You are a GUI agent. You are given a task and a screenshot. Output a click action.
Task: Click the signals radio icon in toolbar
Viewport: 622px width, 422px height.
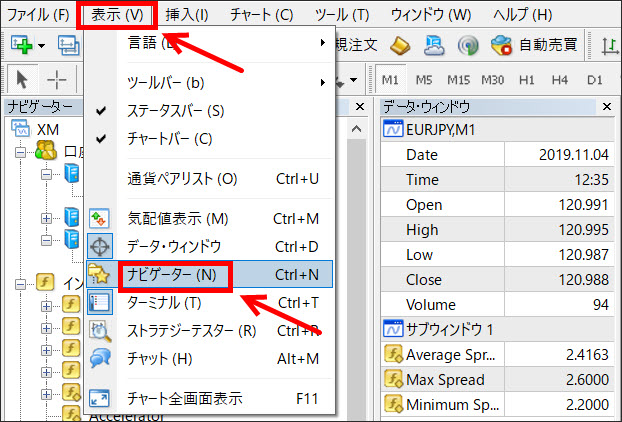click(x=467, y=45)
